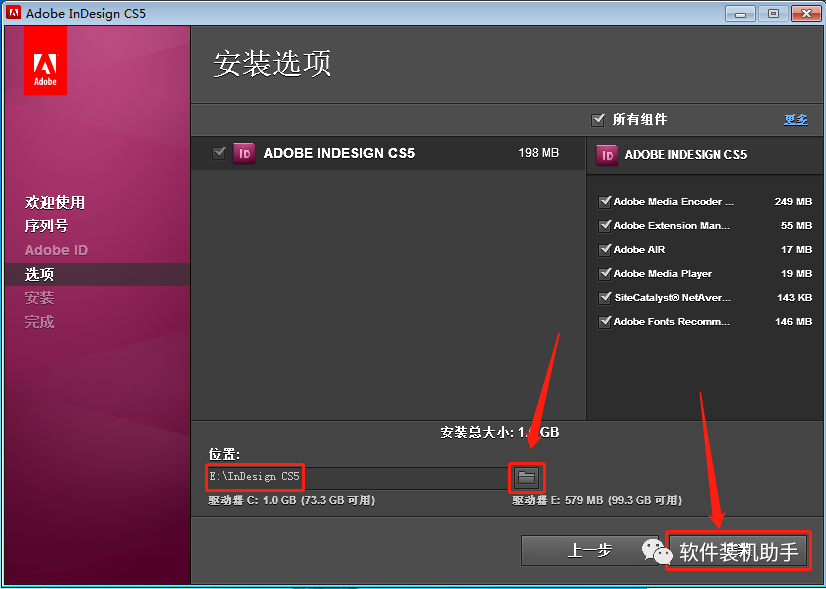Click the 安装选项 heading
The height and width of the screenshot is (589, 826).
coord(272,64)
